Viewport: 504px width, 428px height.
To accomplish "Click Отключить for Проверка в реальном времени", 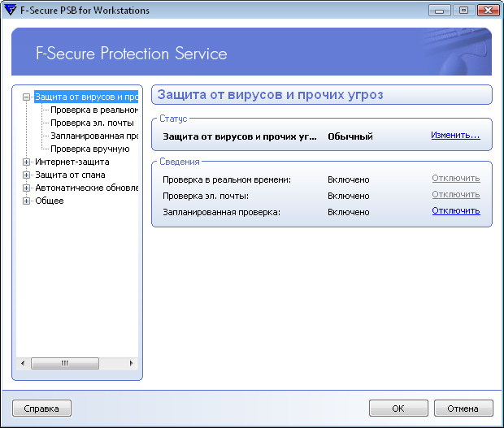I will tap(456, 178).
